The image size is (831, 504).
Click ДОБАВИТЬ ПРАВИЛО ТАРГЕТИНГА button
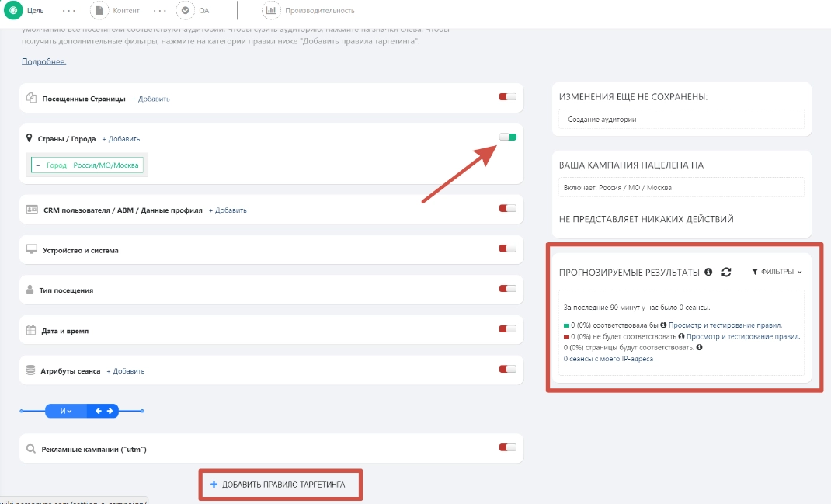(279, 485)
